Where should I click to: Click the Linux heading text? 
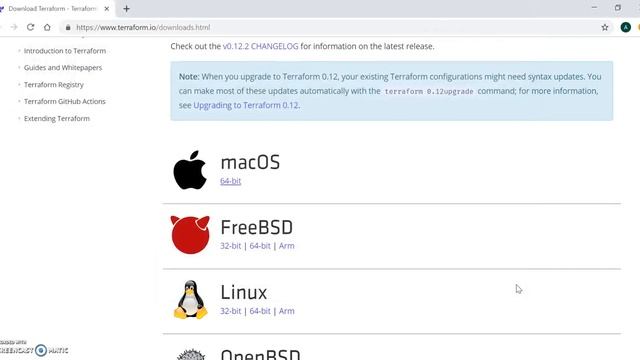[x=244, y=292]
